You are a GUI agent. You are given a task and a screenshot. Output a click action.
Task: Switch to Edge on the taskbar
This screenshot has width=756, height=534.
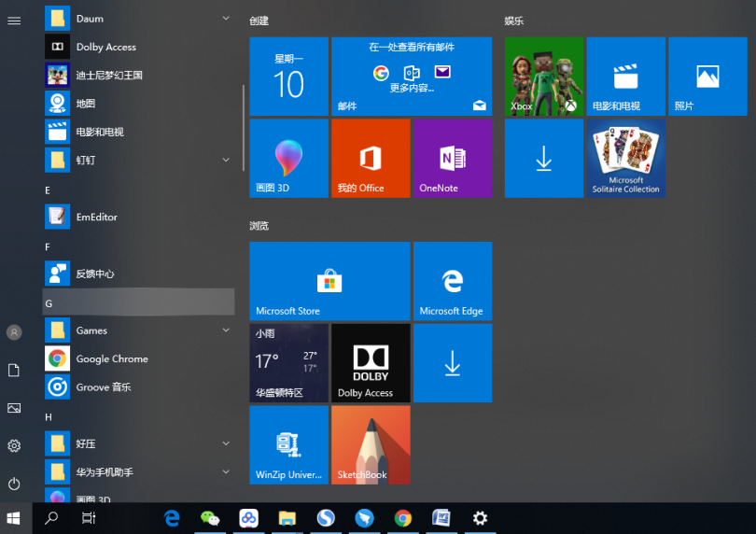(172, 518)
